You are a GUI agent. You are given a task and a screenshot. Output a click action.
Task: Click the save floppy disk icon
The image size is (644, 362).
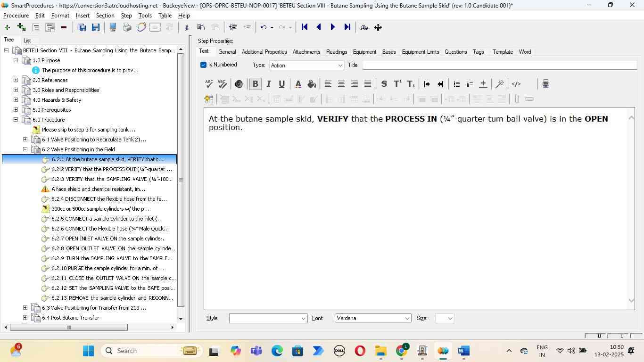point(96,27)
